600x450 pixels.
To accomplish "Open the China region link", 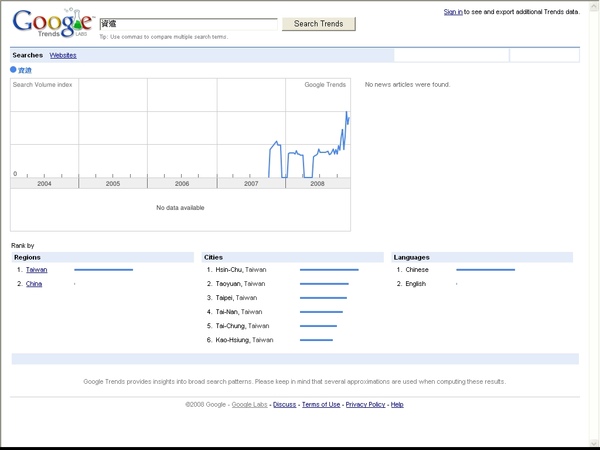I will coord(34,284).
